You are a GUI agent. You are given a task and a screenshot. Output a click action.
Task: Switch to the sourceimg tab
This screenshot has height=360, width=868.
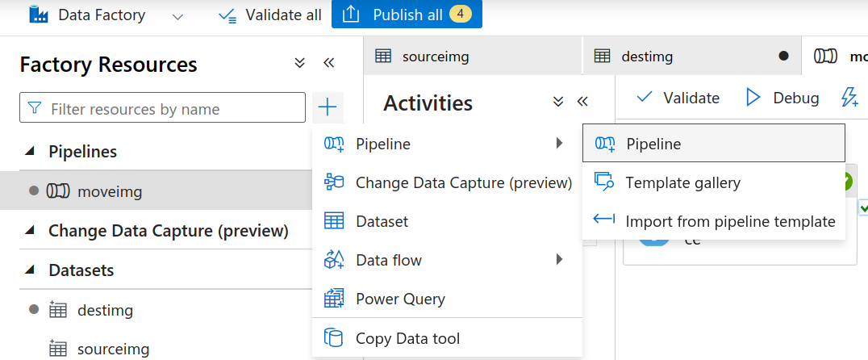point(473,56)
